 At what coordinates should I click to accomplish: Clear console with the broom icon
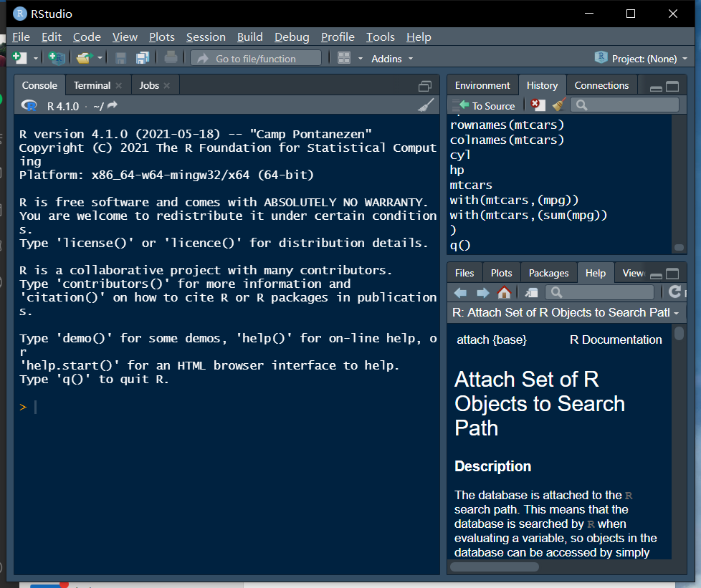[x=426, y=105]
